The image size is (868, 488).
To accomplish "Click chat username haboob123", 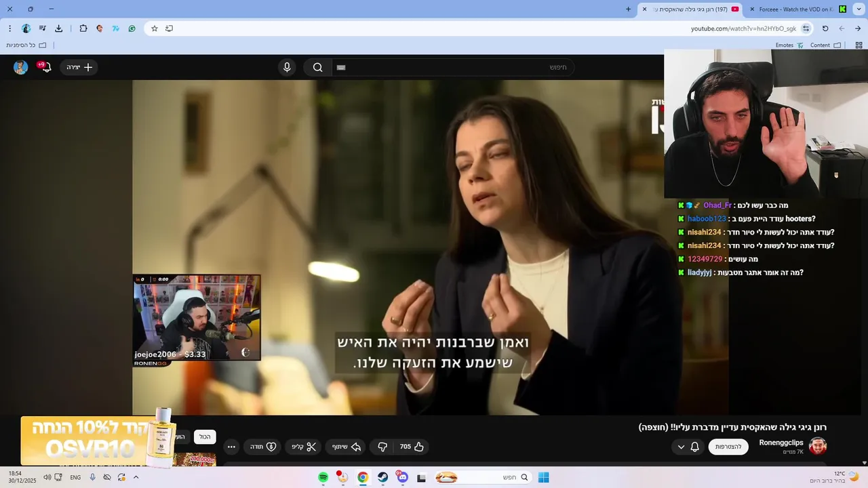I will click(707, 219).
